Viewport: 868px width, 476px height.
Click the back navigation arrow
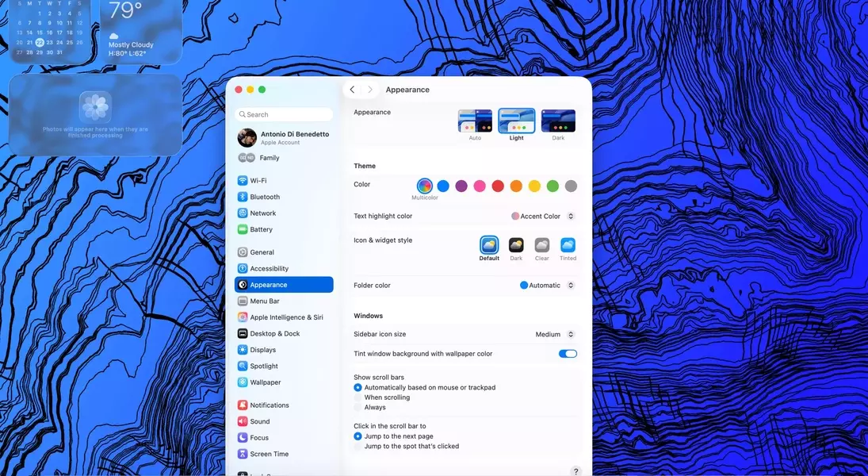[353, 90]
